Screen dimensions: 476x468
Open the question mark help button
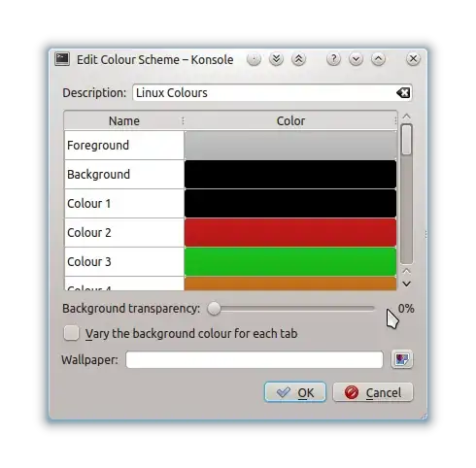[x=333, y=59]
